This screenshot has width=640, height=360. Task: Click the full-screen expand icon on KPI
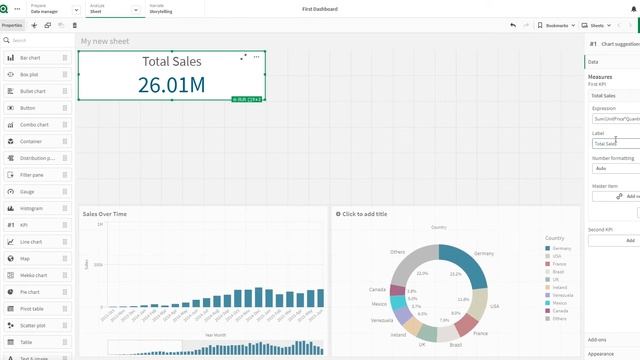pos(244,57)
